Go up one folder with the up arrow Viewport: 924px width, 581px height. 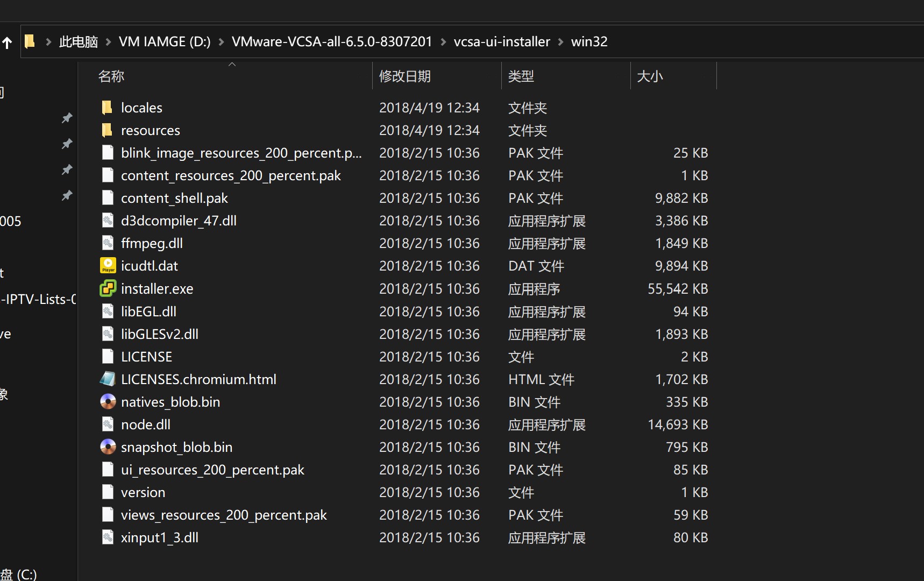tap(7, 42)
